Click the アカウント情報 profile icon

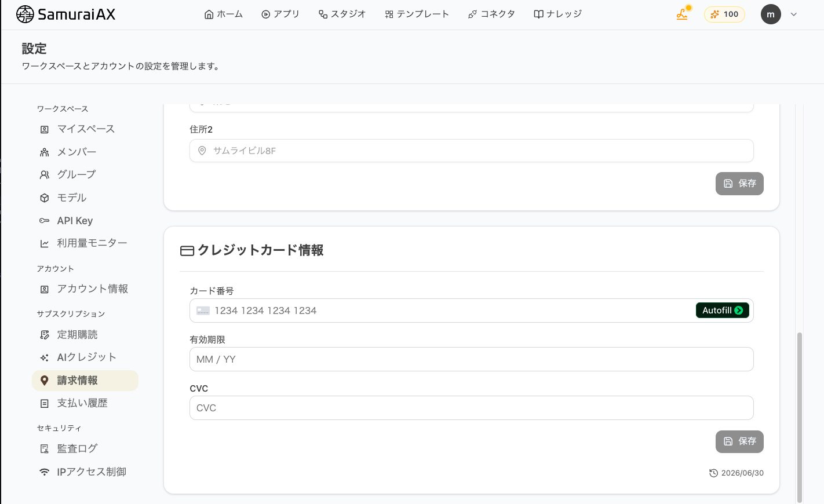[45, 289]
